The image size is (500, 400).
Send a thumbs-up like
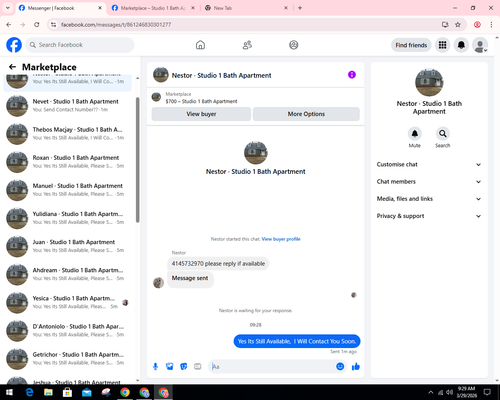point(356,367)
